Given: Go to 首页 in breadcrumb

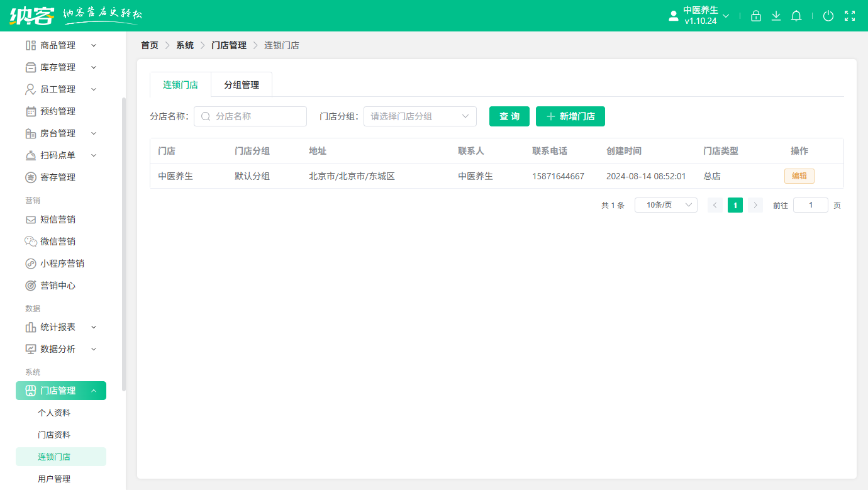Looking at the screenshot, I should click(150, 45).
